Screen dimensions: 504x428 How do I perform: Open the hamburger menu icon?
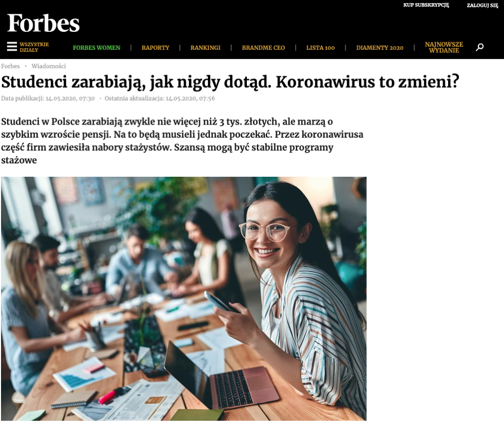12,47
